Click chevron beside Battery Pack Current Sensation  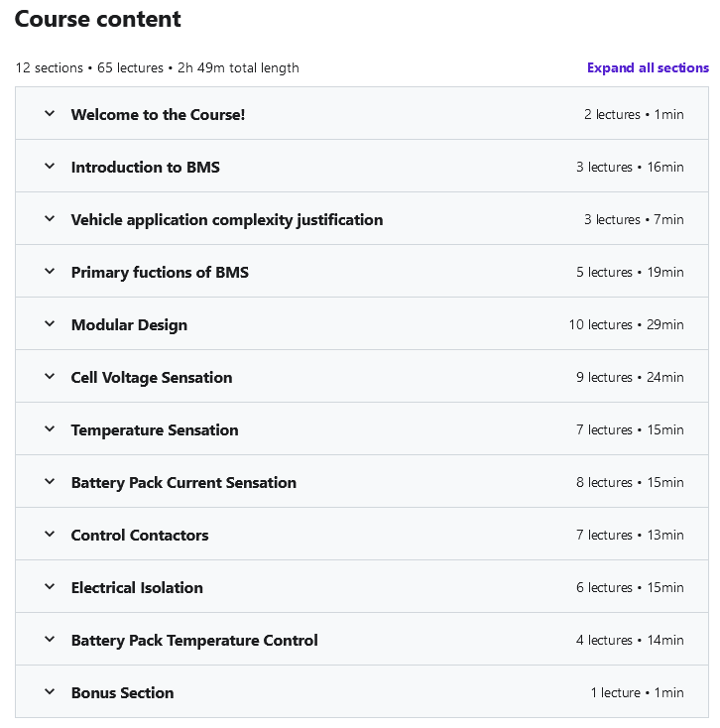(x=50, y=482)
